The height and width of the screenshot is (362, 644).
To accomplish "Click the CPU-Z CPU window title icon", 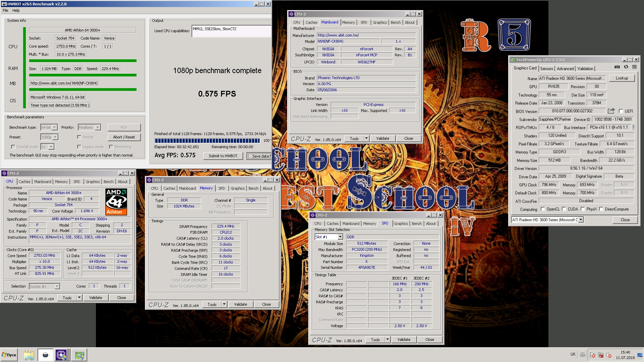I will pos(4,173).
